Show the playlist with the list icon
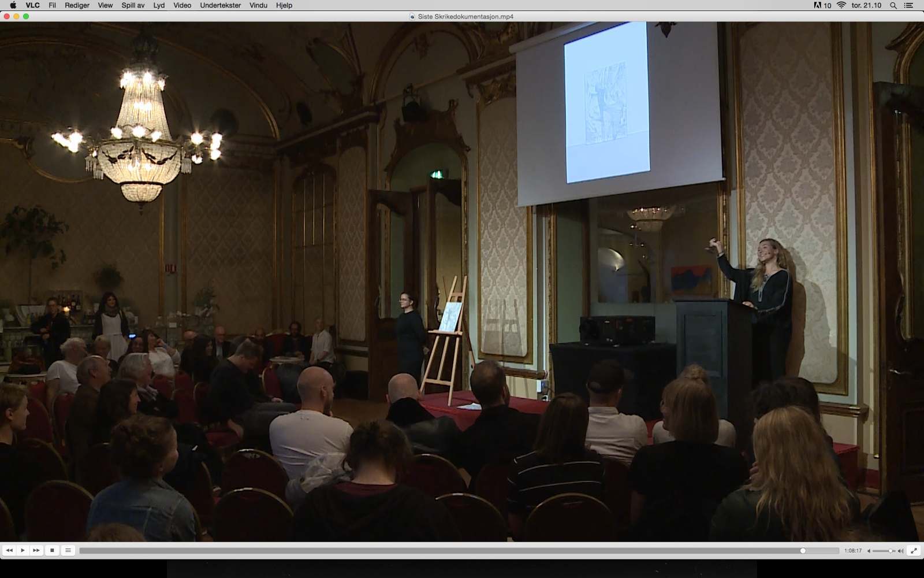The height and width of the screenshot is (578, 924). (x=68, y=550)
